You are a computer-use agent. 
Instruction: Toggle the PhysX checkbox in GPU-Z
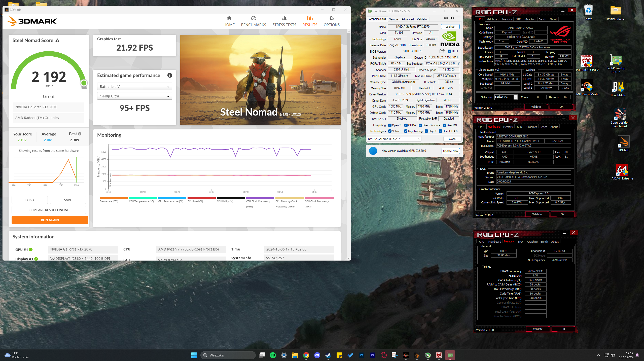[x=426, y=131]
